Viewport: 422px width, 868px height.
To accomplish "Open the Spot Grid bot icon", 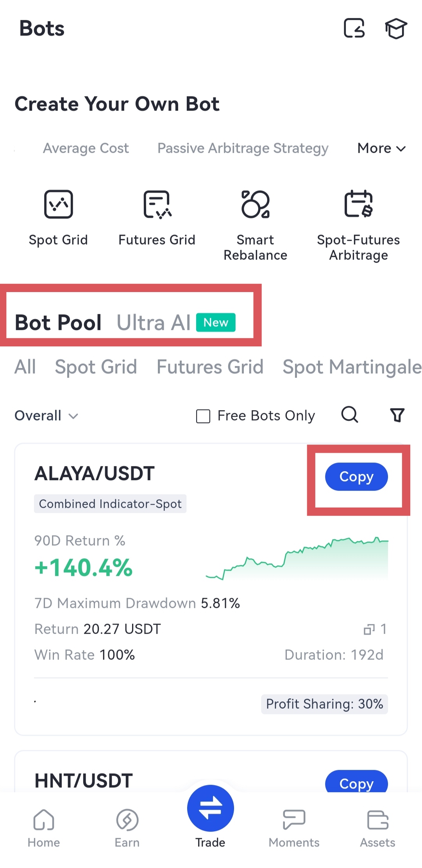I will click(x=59, y=204).
